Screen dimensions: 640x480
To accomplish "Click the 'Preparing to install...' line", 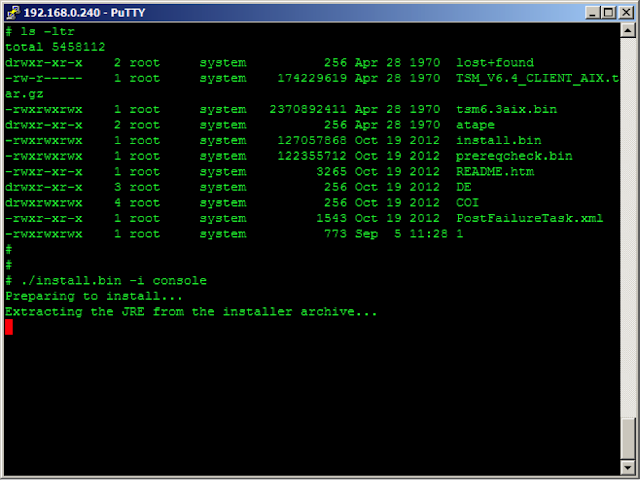I will coord(94,296).
